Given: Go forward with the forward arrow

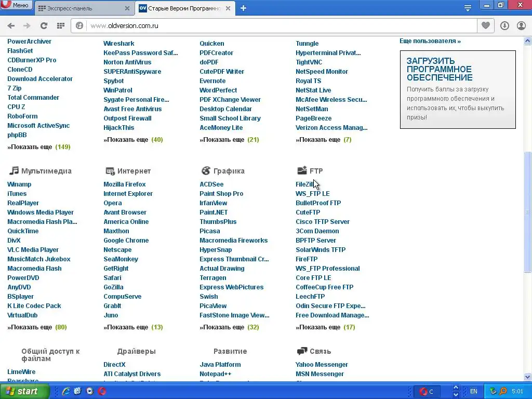Looking at the screenshot, I should click(x=27, y=26).
